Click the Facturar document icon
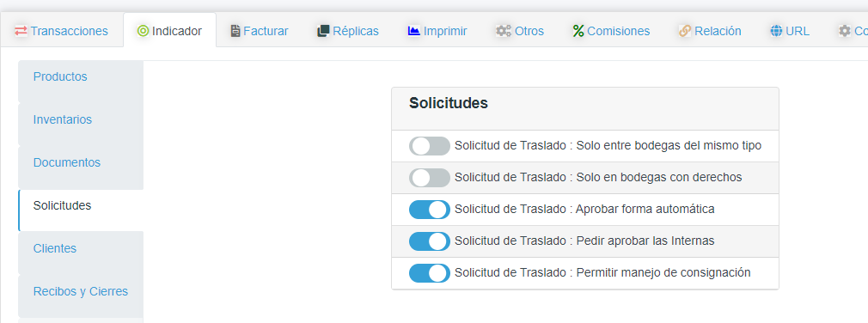This screenshot has height=323, width=868. pos(235,31)
